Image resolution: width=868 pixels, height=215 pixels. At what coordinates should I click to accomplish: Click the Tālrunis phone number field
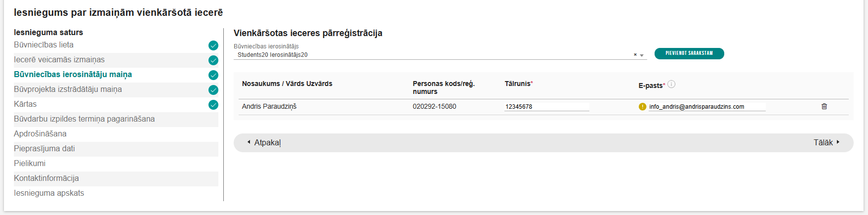(546, 107)
